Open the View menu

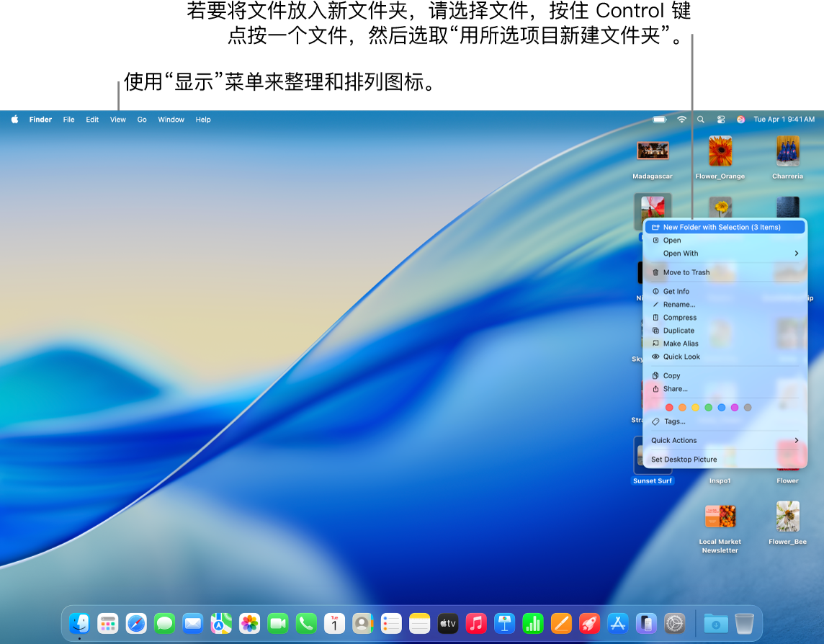(118, 120)
